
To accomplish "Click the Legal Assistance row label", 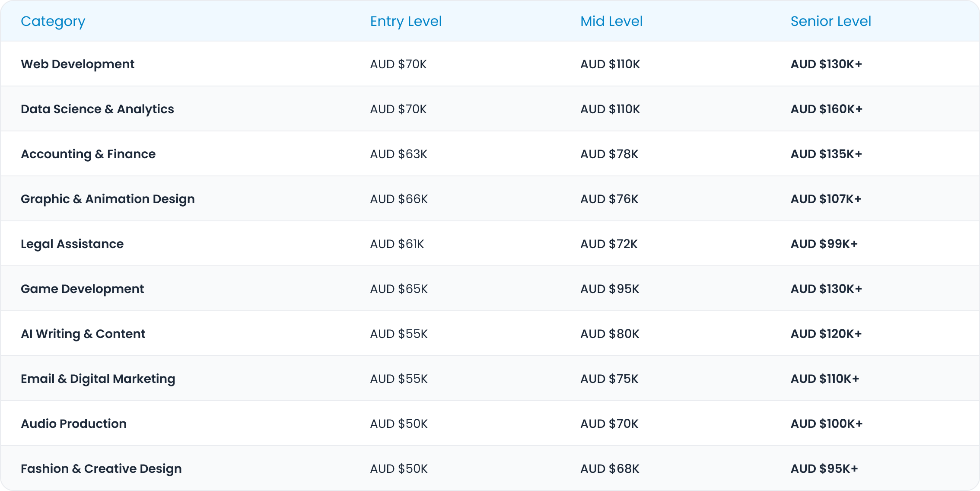I will point(72,244).
